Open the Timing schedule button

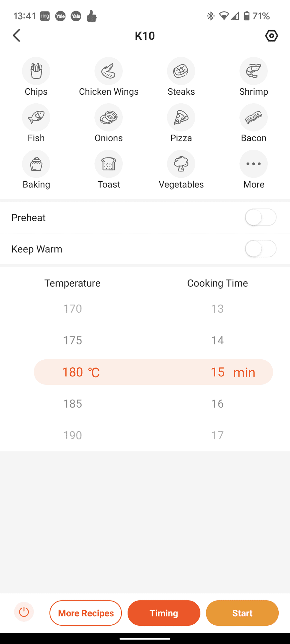click(164, 613)
